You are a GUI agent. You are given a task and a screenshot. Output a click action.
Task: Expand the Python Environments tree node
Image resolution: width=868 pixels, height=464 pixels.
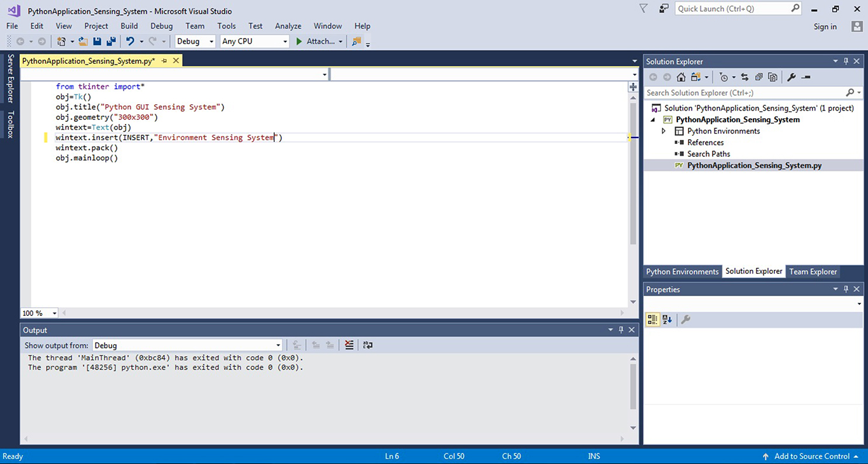click(x=663, y=131)
